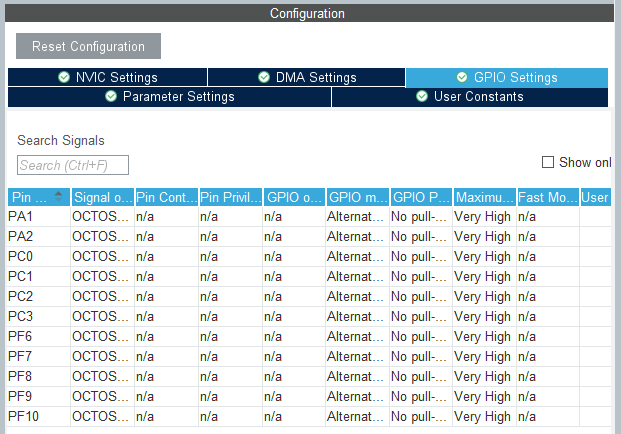Click the green check icon on DMA Settings
The height and width of the screenshot is (434, 621).
[264, 77]
